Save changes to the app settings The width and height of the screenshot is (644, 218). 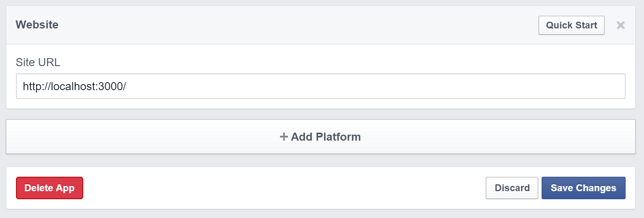point(583,188)
